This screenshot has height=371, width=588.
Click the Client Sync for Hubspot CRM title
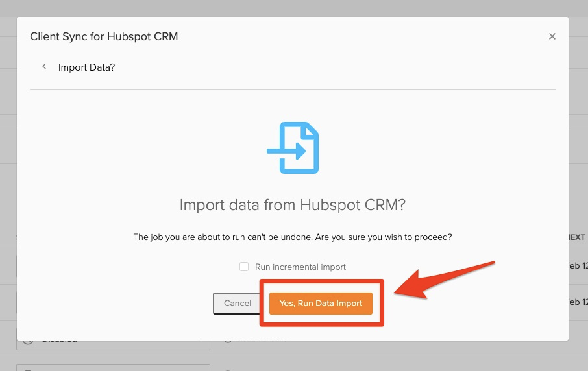pyautogui.click(x=104, y=36)
